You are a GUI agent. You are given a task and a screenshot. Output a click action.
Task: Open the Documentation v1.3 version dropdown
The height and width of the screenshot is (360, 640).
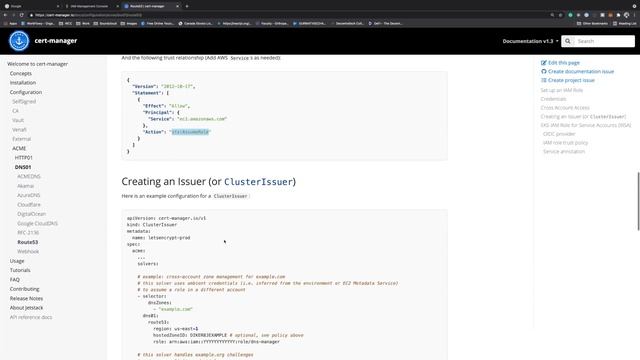tap(530, 41)
